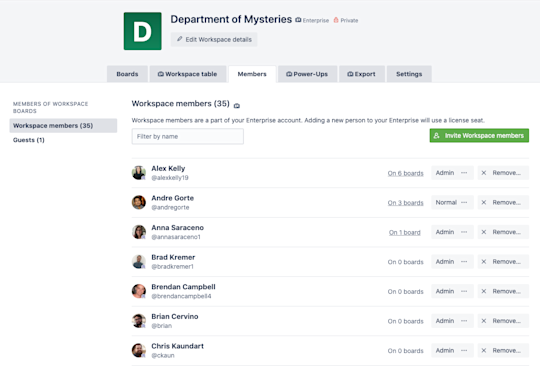Screen dimensions: 540x367
Task: Open Alex Kelly's On 6 boards link
Action: 405,173
